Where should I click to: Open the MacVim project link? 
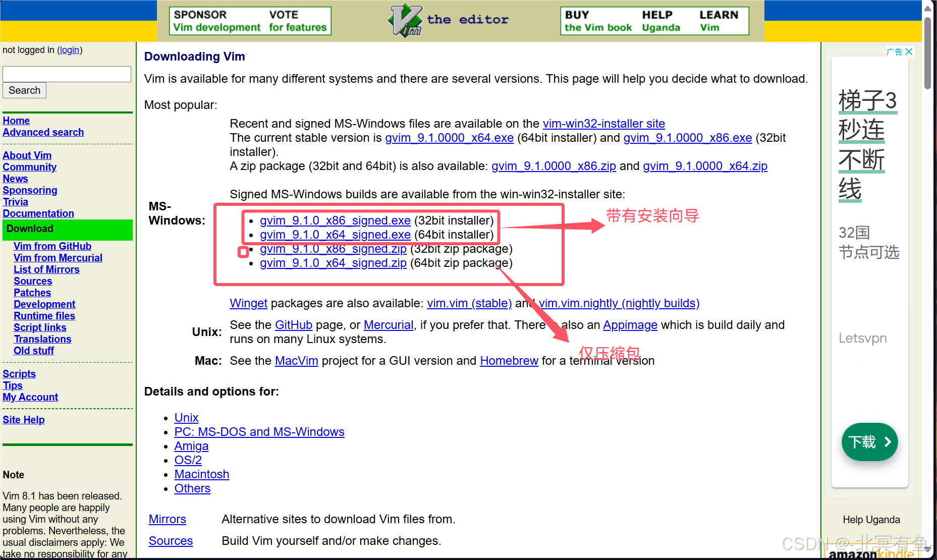click(296, 361)
